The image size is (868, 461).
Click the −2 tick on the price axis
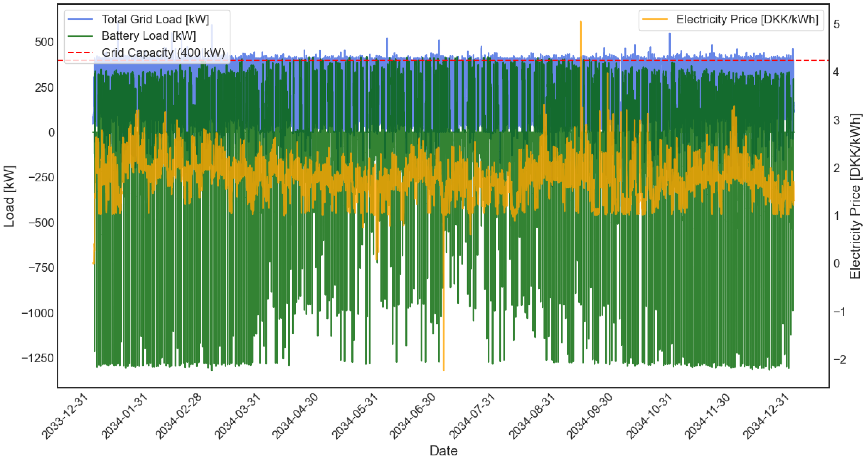coord(840,359)
